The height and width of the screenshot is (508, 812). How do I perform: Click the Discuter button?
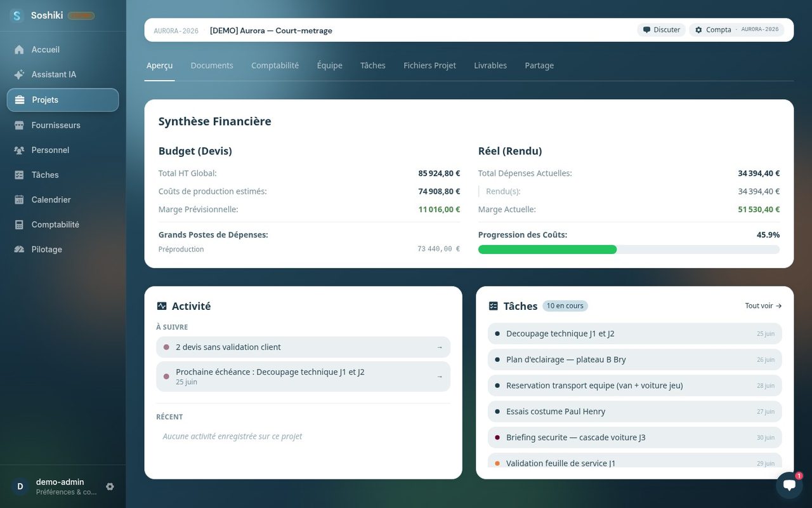pos(661,30)
